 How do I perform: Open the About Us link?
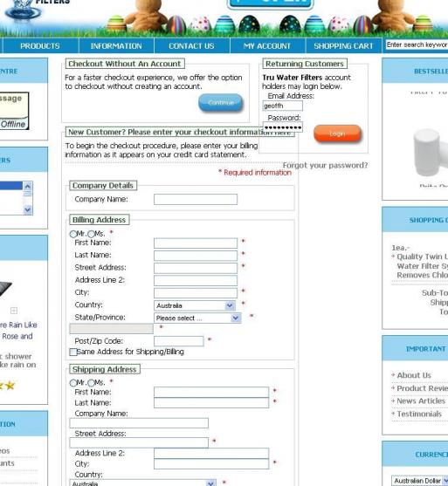tap(414, 375)
